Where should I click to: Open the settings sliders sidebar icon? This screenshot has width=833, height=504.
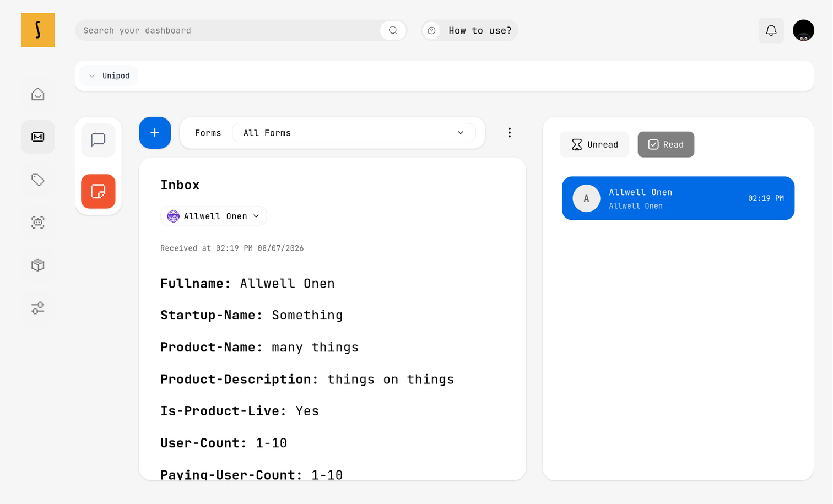pos(37,307)
